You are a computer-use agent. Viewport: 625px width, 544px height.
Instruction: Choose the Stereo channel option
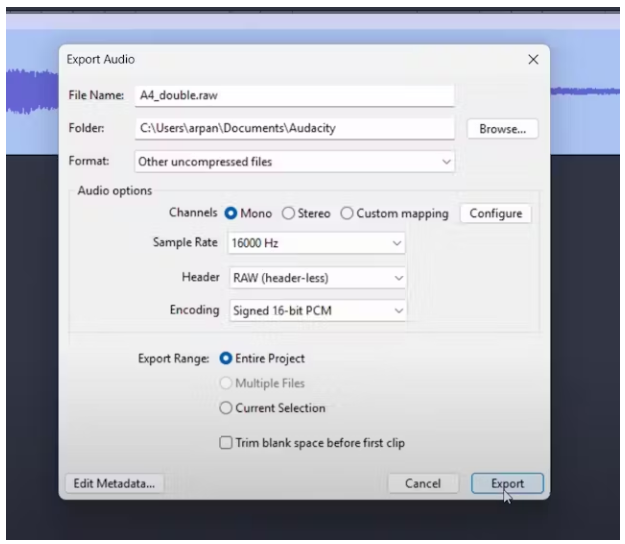(x=289, y=213)
